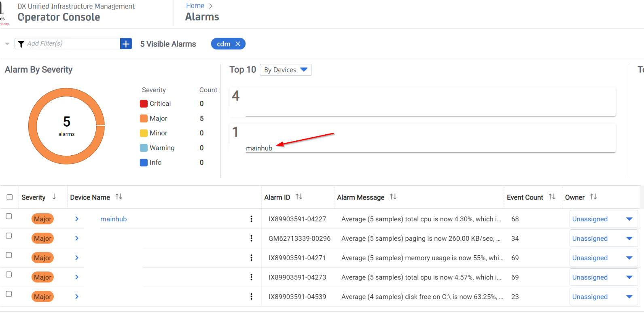Open Owner dropdown for alarm IX89903591-04227
The height and width of the screenshot is (318, 644).
coord(629,219)
